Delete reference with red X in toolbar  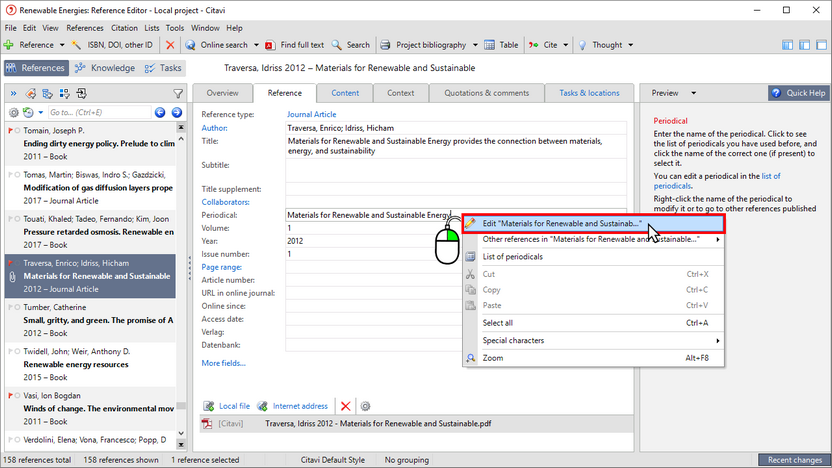point(170,45)
